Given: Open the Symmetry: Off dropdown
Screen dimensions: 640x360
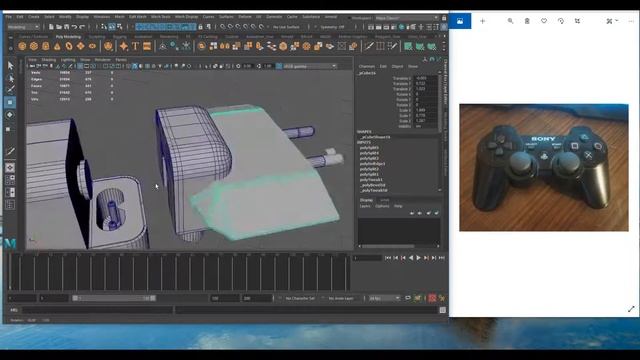Looking at the screenshot, I should [x=332, y=27].
